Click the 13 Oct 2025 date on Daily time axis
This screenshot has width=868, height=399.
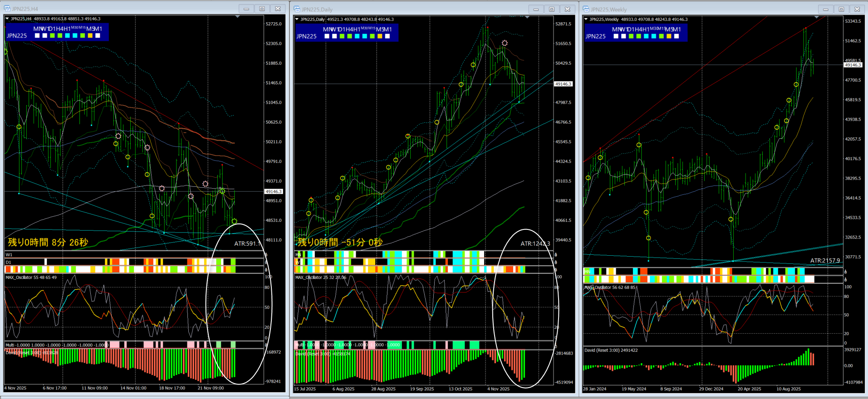461,389
